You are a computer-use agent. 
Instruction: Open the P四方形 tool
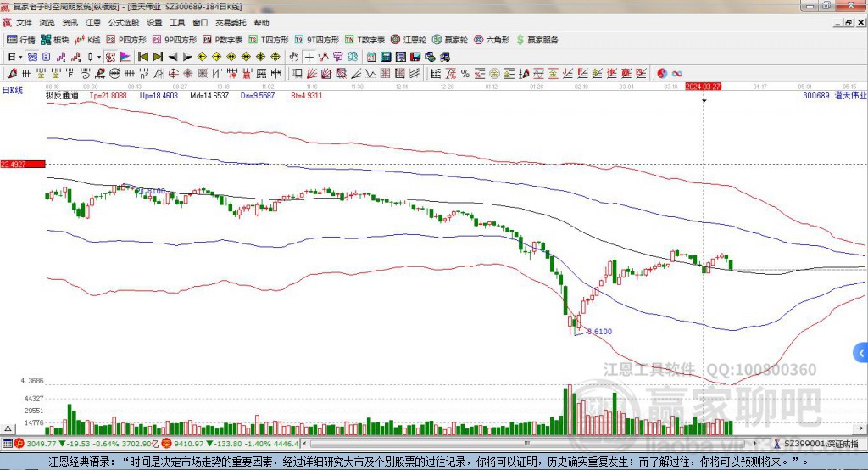[x=126, y=40]
